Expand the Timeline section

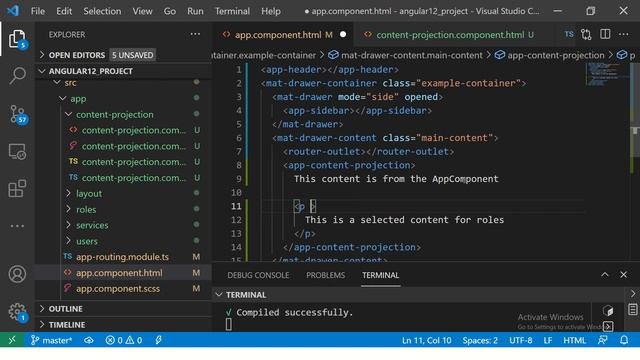(x=67, y=324)
